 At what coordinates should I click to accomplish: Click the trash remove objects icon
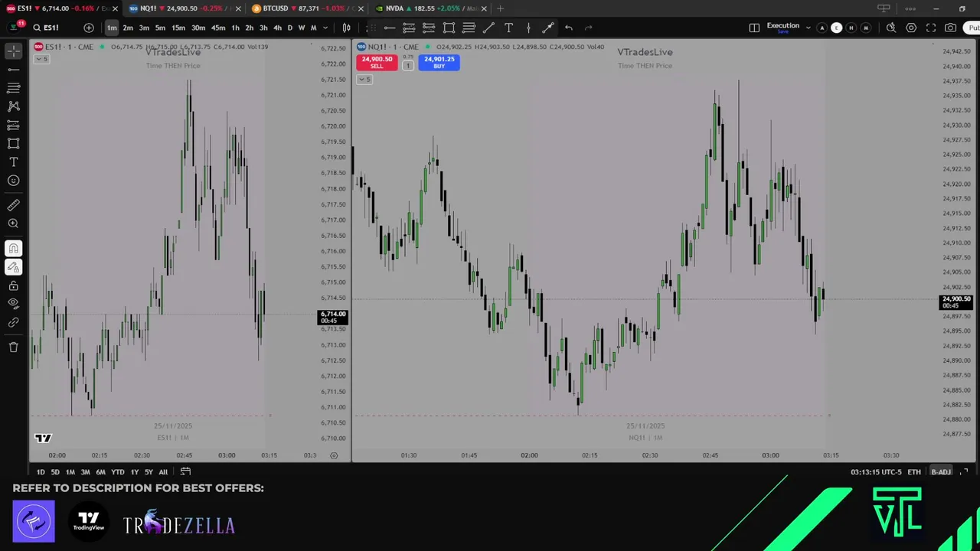14,347
